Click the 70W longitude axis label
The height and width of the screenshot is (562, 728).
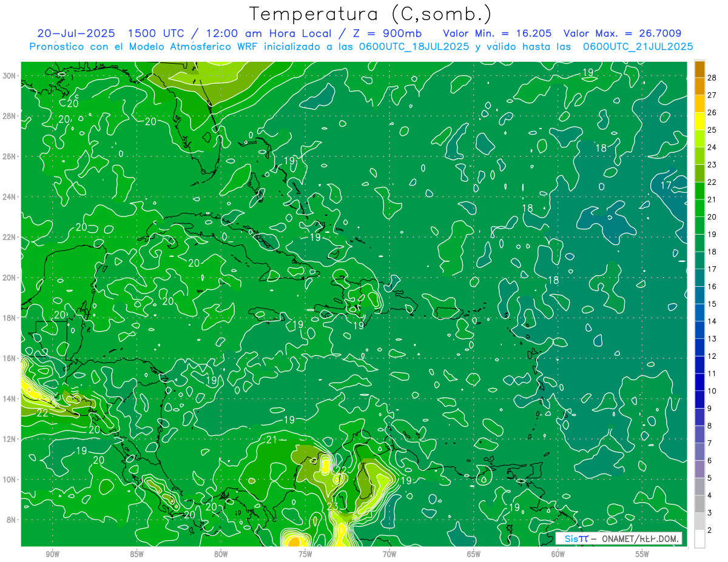[x=389, y=554]
